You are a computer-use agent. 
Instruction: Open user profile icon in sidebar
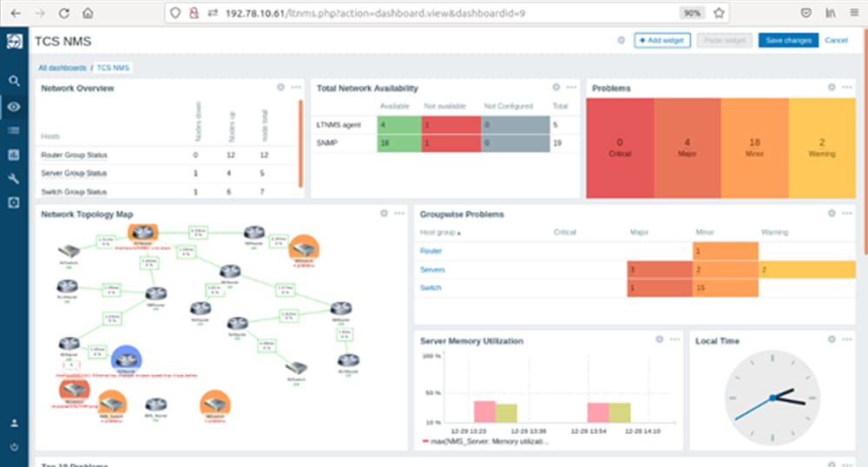[14, 424]
